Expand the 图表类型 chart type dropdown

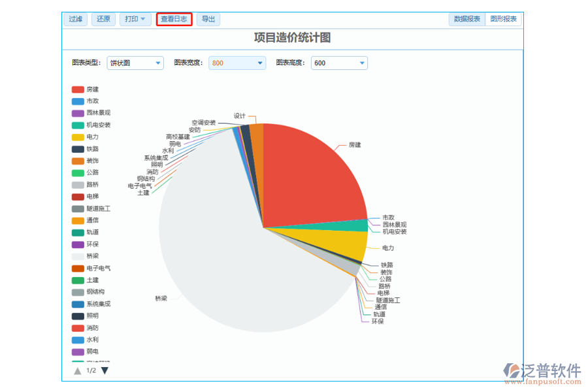[x=135, y=63]
